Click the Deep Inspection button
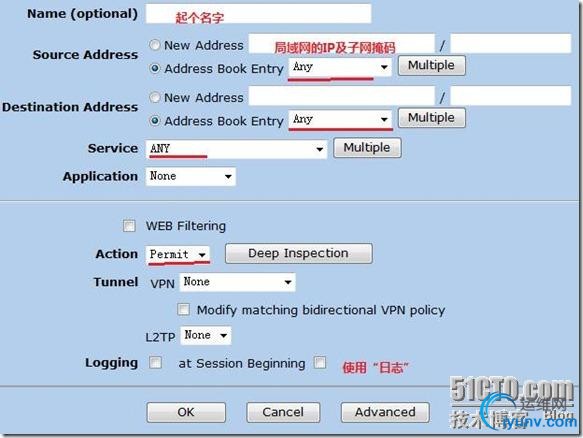Screen dimensions: 583x438 (299, 254)
